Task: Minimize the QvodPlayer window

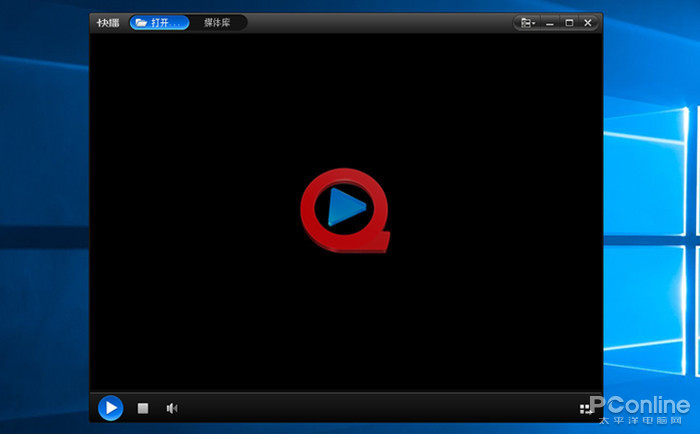Action: coord(550,23)
